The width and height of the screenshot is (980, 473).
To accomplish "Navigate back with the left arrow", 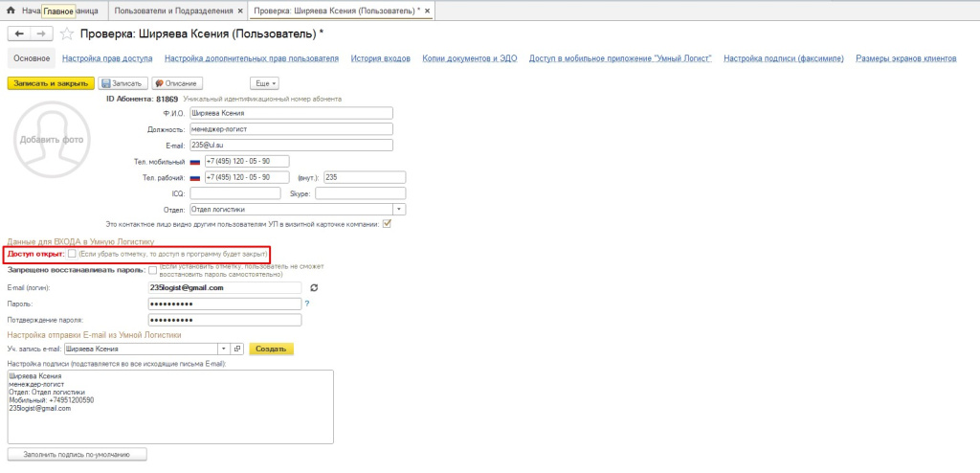I will pyautogui.click(x=19, y=34).
